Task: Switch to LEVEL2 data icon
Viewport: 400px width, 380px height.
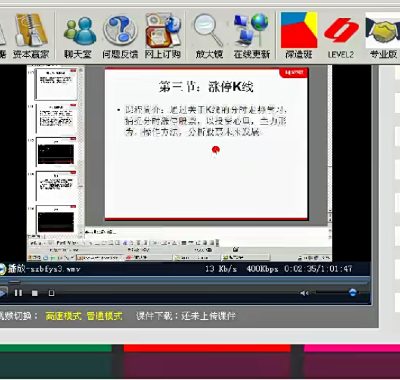Action: 341,37
